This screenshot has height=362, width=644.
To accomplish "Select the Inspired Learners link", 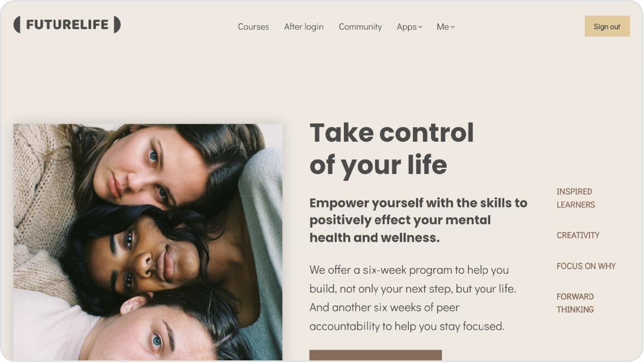I will tap(576, 198).
